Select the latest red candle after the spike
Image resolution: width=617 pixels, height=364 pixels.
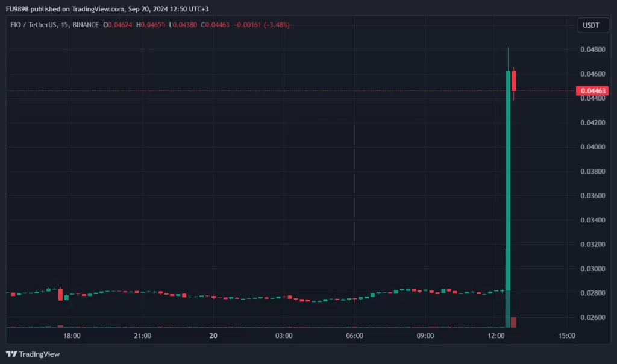pyautogui.click(x=513, y=81)
